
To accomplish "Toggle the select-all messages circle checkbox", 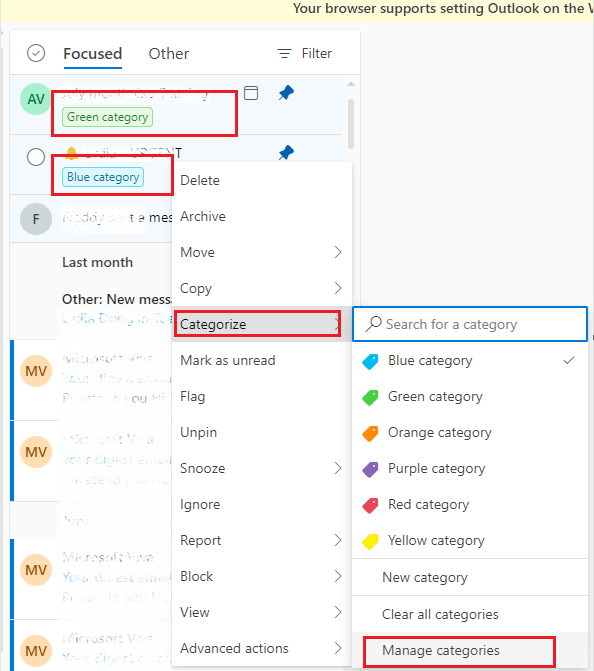I will pyautogui.click(x=36, y=53).
